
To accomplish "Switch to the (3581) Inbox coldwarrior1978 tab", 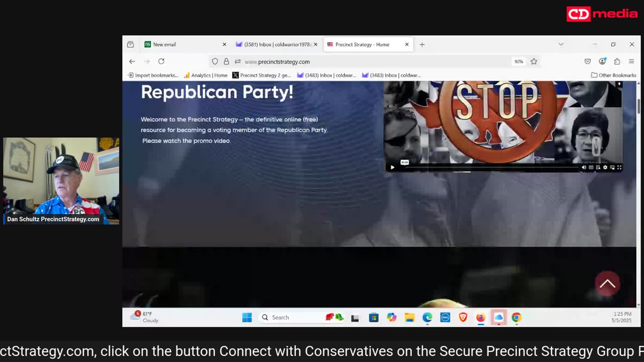I will [x=277, y=44].
